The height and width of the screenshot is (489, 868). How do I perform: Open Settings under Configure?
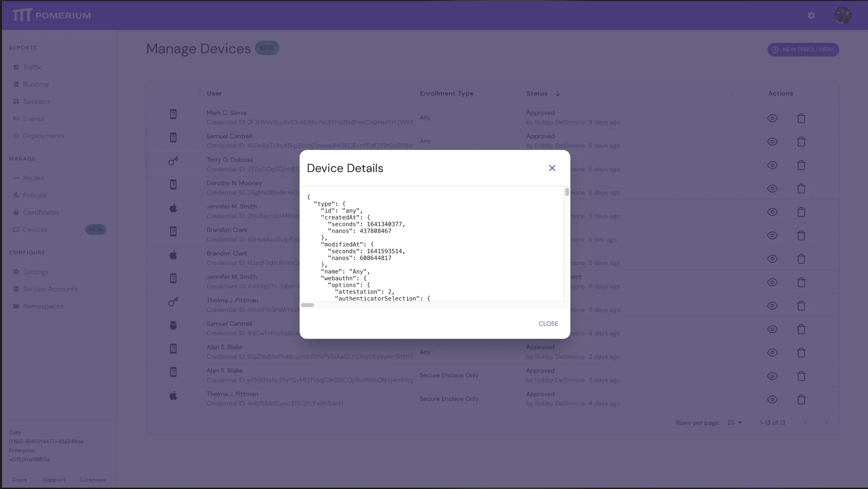tap(35, 272)
